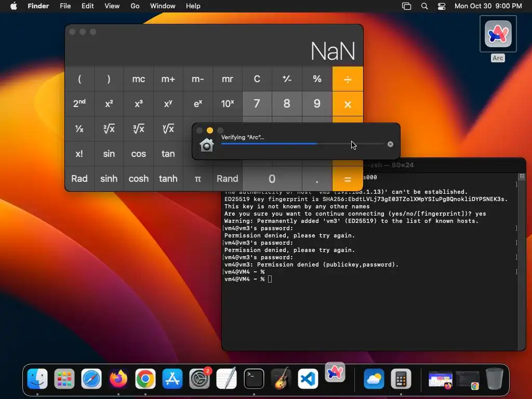Viewport: 532px width, 399px height.
Task: Click the Rand key in Calculator
Action: [228, 179]
